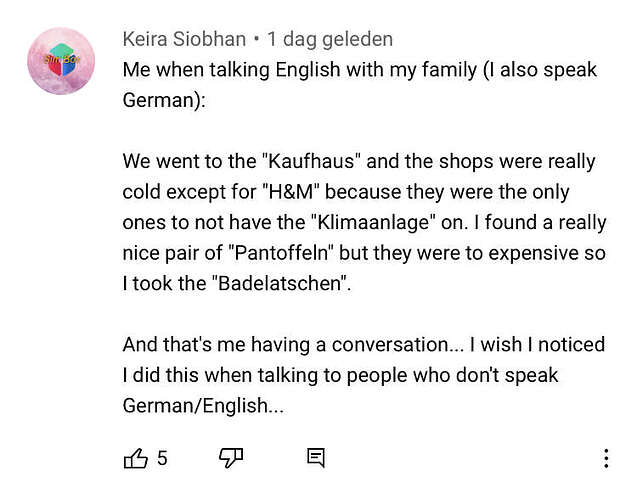Dislike the comment with thumbs down
The height and width of the screenshot is (499, 637).
click(231, 458)
